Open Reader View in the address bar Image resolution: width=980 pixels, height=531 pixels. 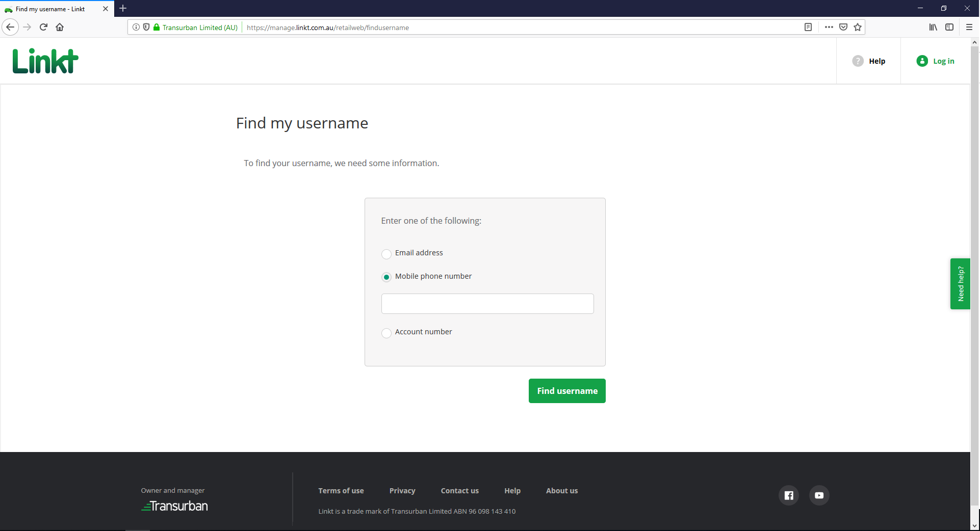pyautogui.click(x=808, y=27)
